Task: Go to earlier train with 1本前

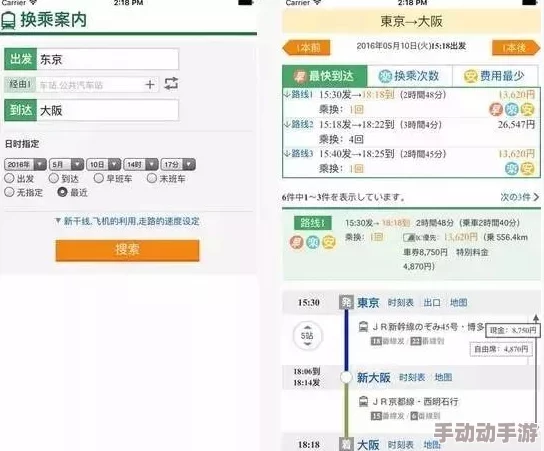Action: 306,48
